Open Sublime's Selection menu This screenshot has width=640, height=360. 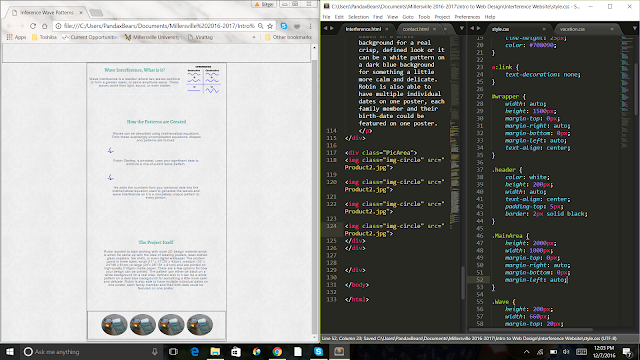[x=358, y=17]
